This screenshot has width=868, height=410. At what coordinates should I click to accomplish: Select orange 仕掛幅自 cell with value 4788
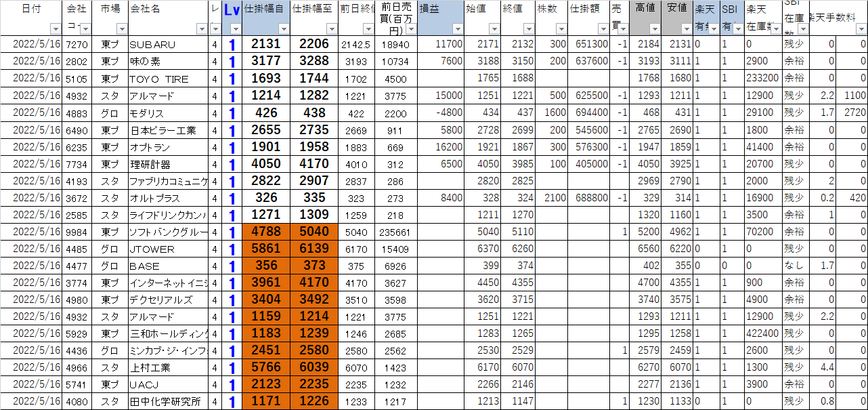266,232
